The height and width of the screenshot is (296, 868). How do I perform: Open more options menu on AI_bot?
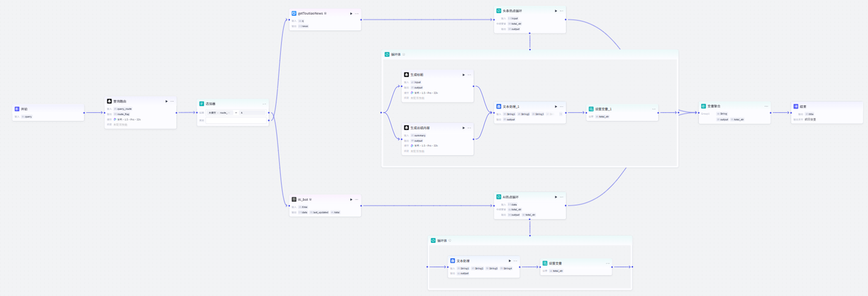pos(357,200)
